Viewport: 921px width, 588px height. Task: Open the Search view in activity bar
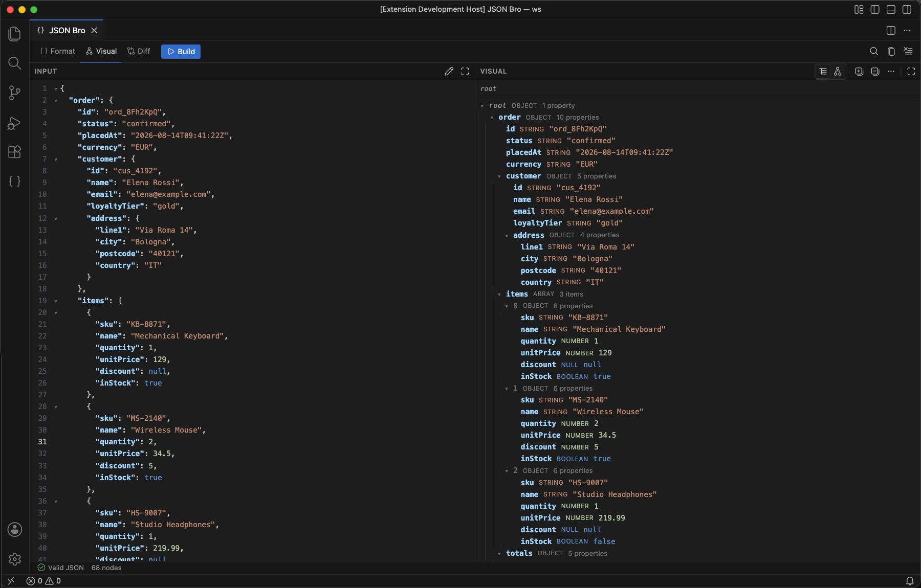(x=15, y=63)
